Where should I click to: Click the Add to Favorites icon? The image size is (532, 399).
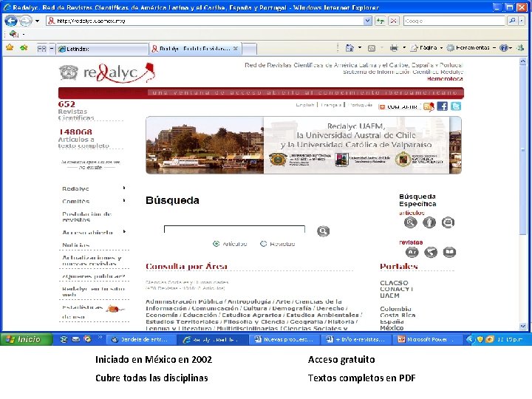(x=24, y=48)
